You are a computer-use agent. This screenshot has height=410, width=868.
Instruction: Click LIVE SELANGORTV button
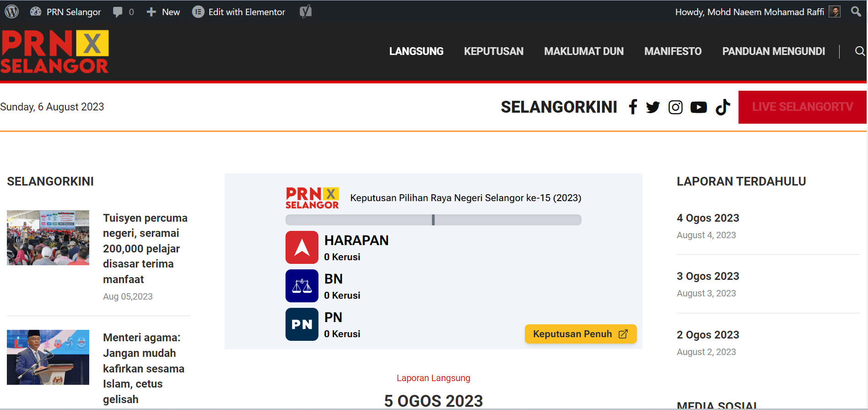click(803, 107)
